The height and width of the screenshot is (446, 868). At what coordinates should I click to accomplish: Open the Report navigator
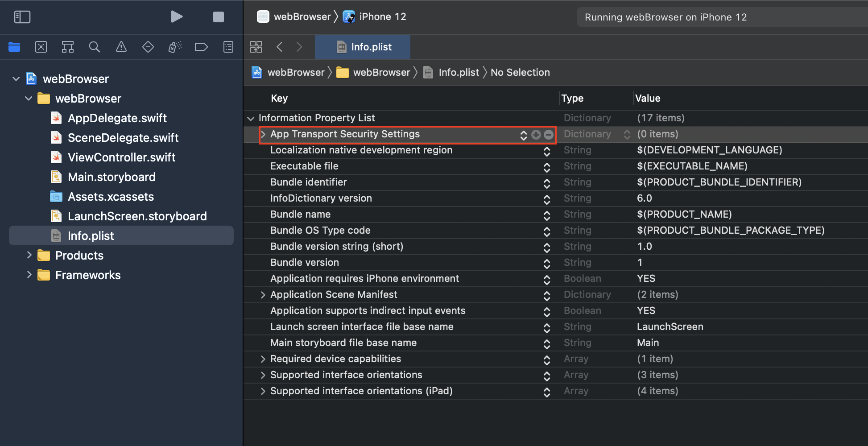(228, 47)
